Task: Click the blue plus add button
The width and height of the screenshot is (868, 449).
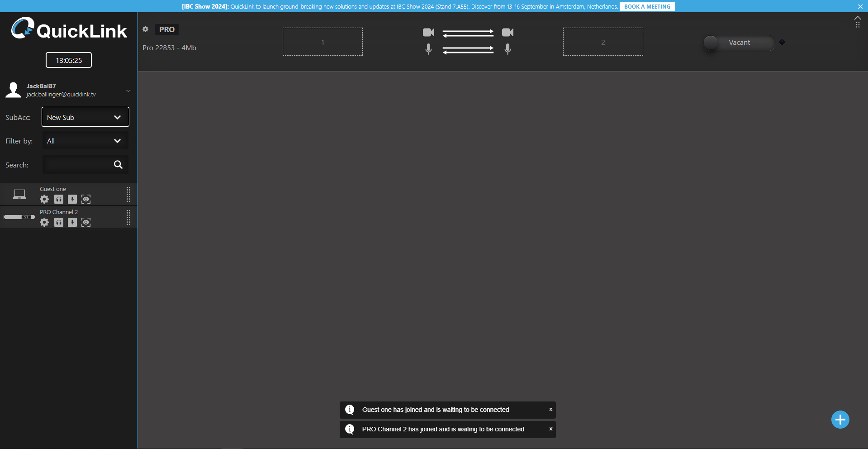Action: [x=840, y=420]
